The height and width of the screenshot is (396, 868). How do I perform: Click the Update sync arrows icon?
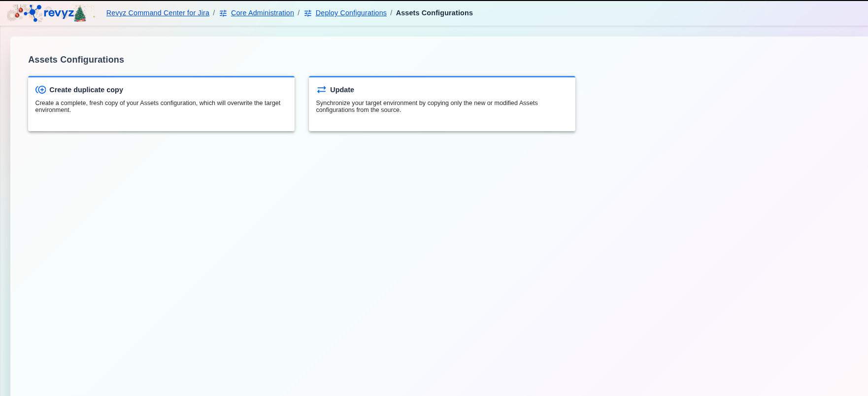coord(322,90)
